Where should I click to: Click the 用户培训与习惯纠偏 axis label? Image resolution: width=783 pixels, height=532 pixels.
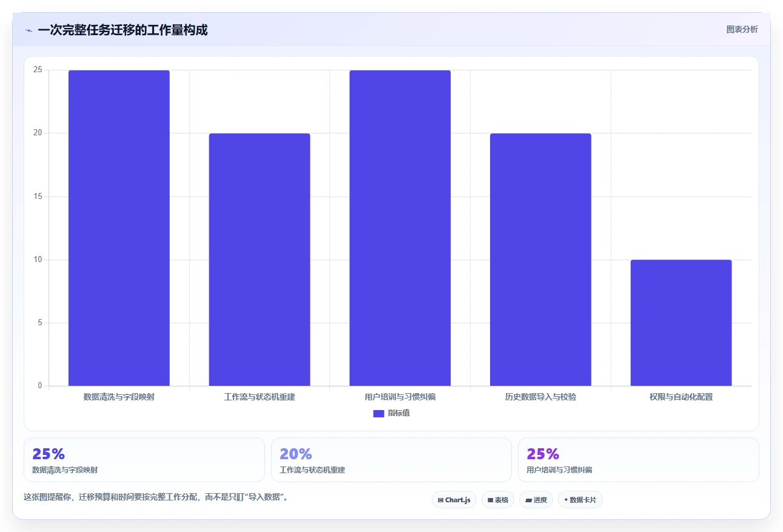click(400, 397)
